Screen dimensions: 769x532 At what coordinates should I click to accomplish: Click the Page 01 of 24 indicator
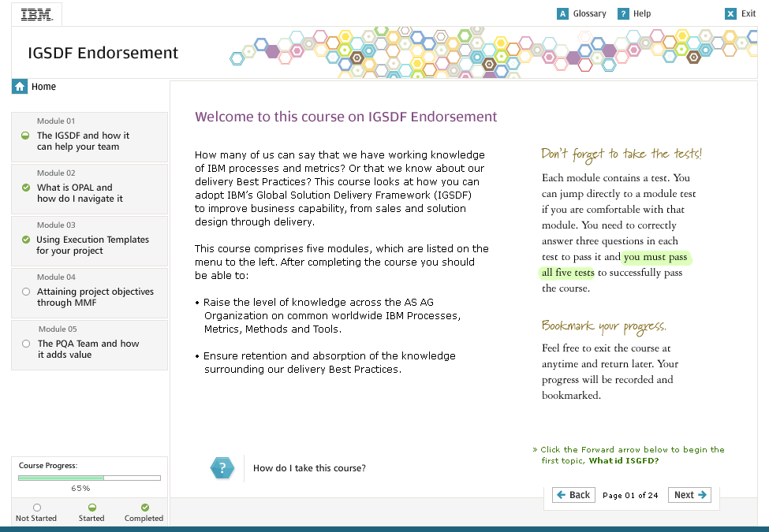point(630,495)
